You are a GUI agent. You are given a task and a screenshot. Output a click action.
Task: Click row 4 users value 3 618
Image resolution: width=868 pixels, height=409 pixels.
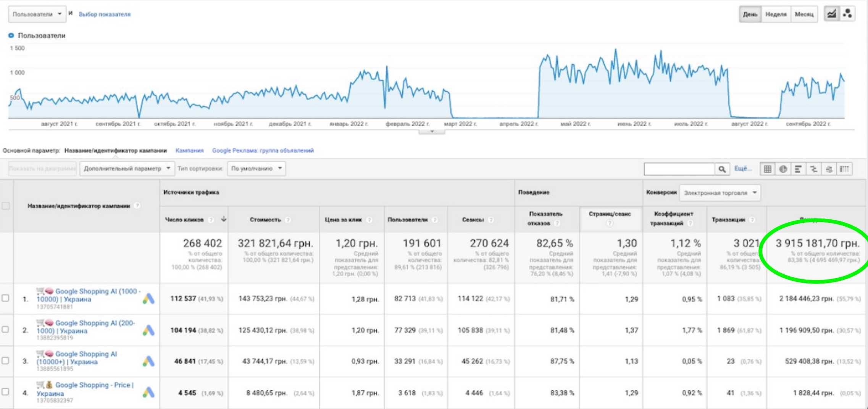coord(408,393)
